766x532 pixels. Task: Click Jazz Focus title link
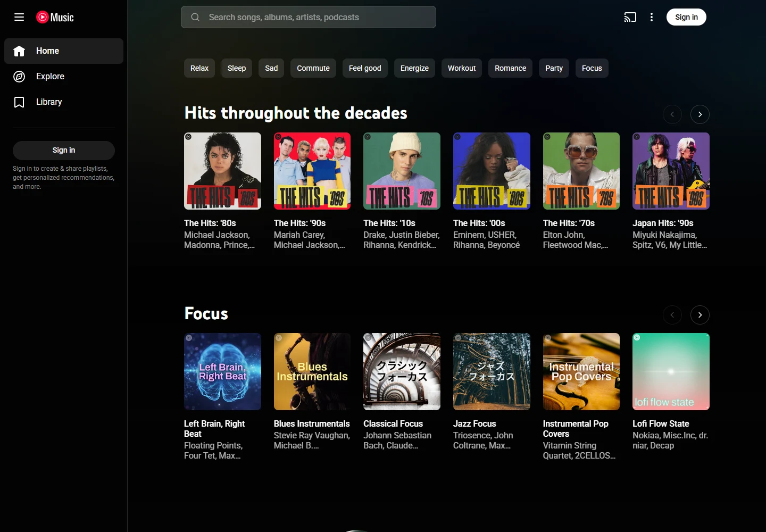click(x=474, y=423)
